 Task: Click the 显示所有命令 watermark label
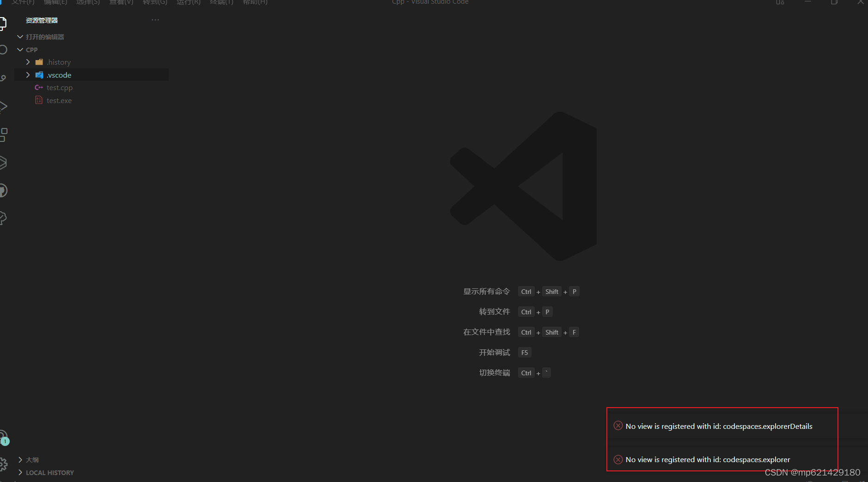487,291
